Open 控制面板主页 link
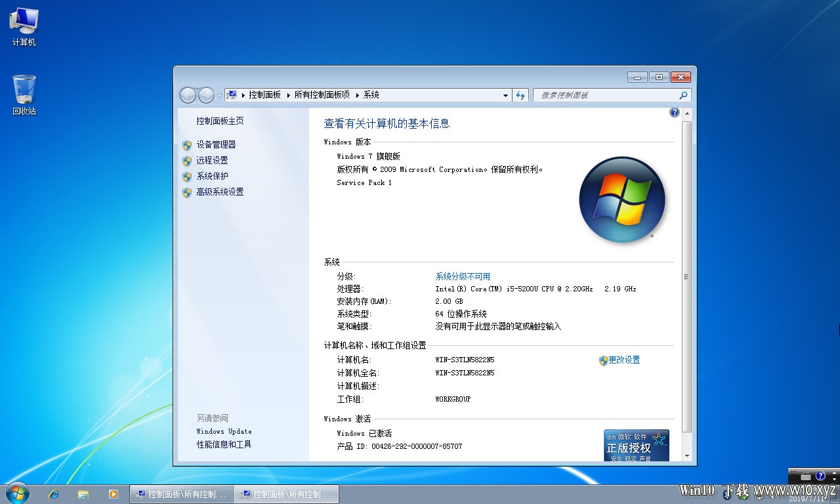This screenshot has width=840, height=504. (220, 121)
